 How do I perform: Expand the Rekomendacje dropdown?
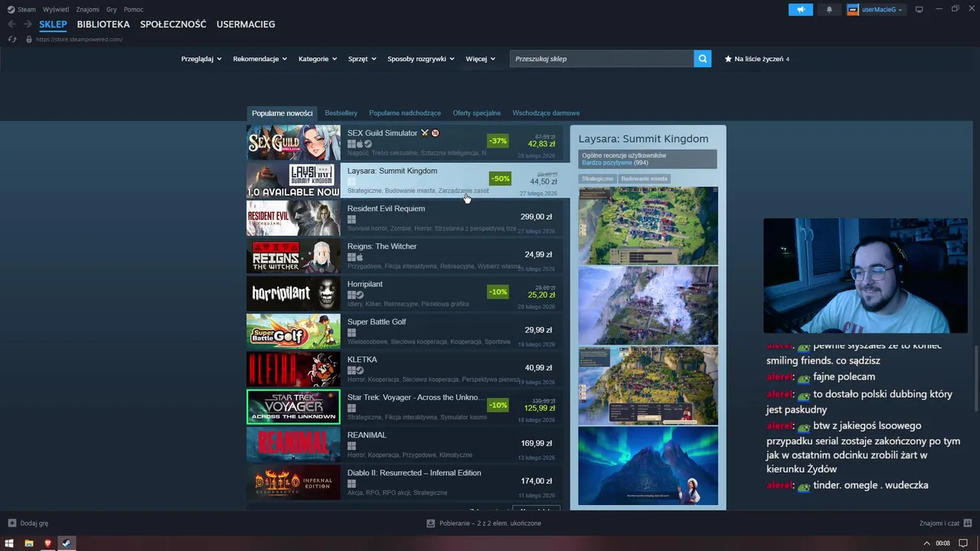click(260, 59)
